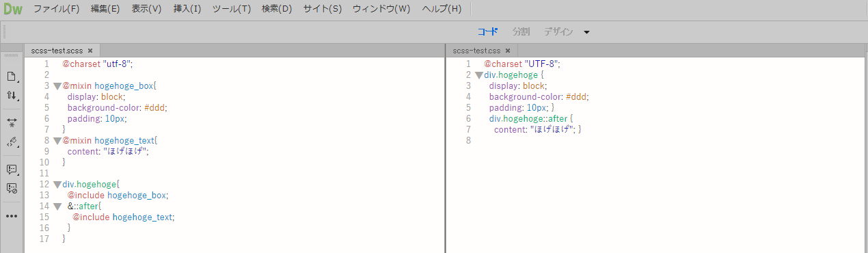Viewport: 868px width, 253px height.
Task: Click 'div.hogehoge::after {' line in css
Action: click(531, 118)
